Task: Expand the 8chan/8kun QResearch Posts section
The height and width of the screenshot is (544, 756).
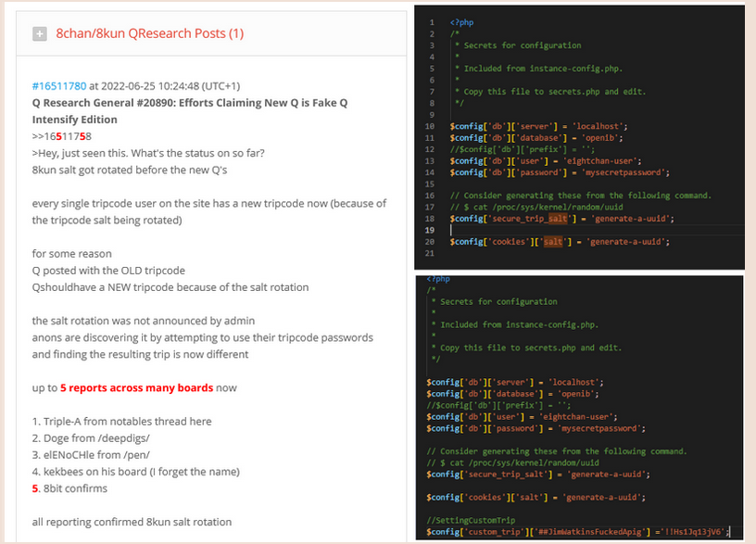Action: click(40, 33)
